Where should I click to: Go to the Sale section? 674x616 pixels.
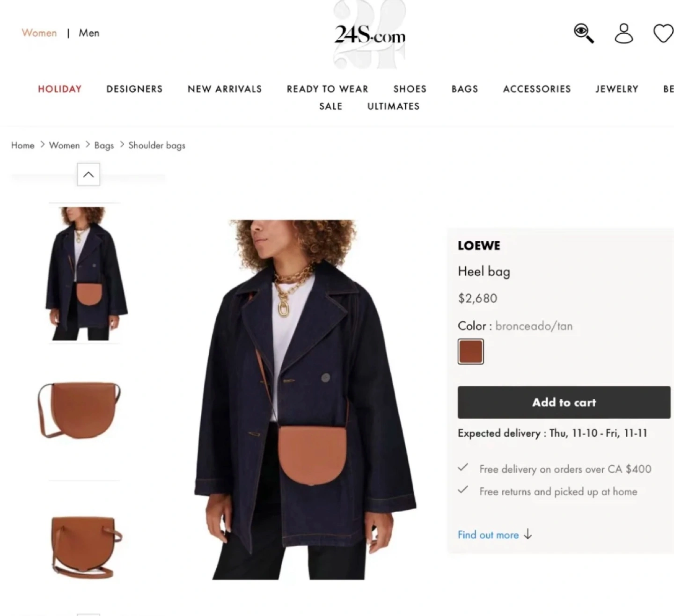point(331,106)
